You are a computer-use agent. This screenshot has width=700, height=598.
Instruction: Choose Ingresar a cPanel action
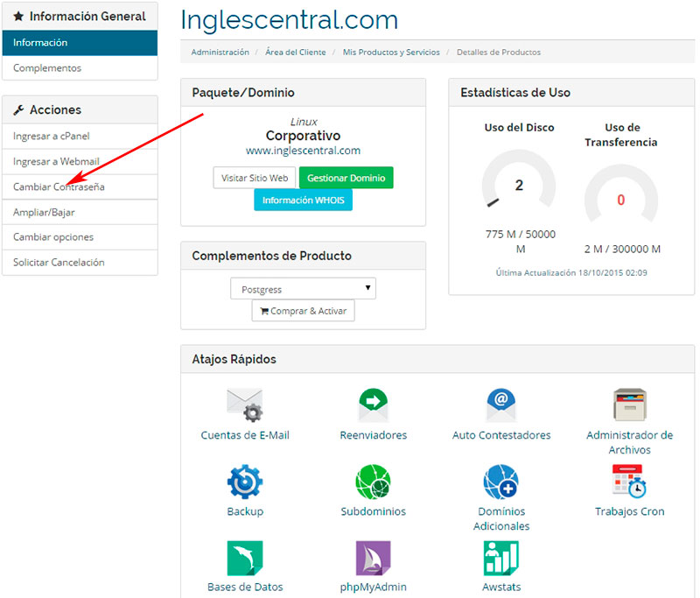tap(80, 137)
